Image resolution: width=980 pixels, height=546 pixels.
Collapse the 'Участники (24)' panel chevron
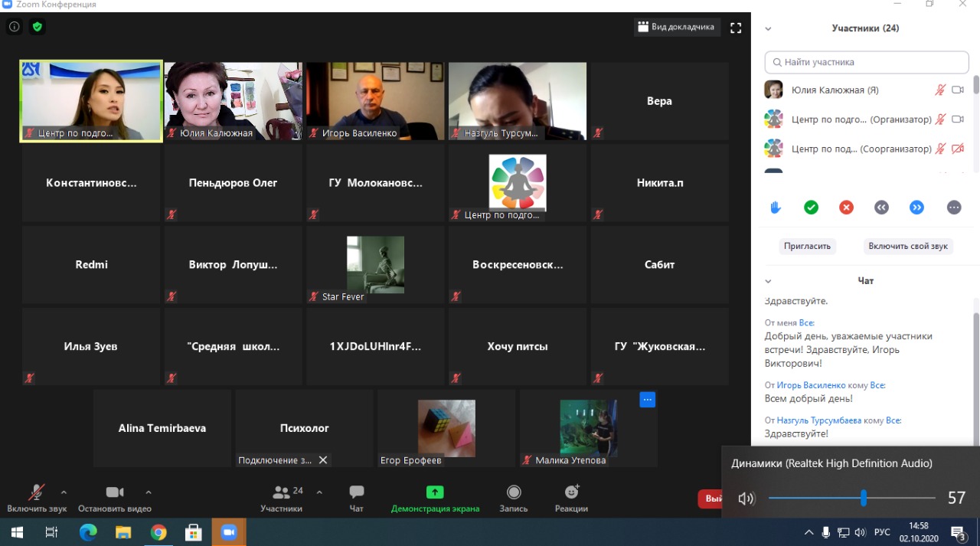click(x=768, y=29)
